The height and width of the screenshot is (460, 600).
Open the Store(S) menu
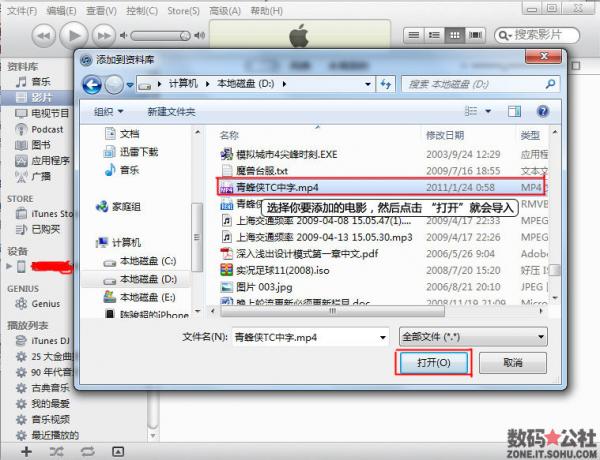pos(183,11)
